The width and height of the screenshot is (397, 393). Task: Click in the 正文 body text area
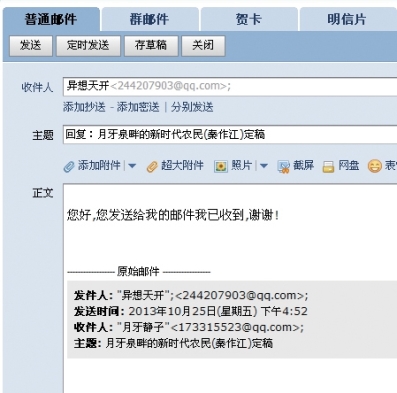[x=230, y=288]
